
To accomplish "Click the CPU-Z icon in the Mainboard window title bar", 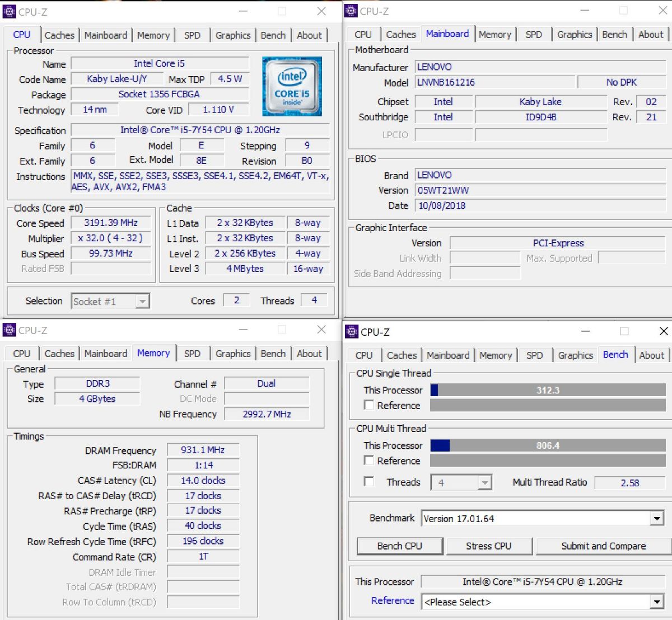I will tap(351, 11).
